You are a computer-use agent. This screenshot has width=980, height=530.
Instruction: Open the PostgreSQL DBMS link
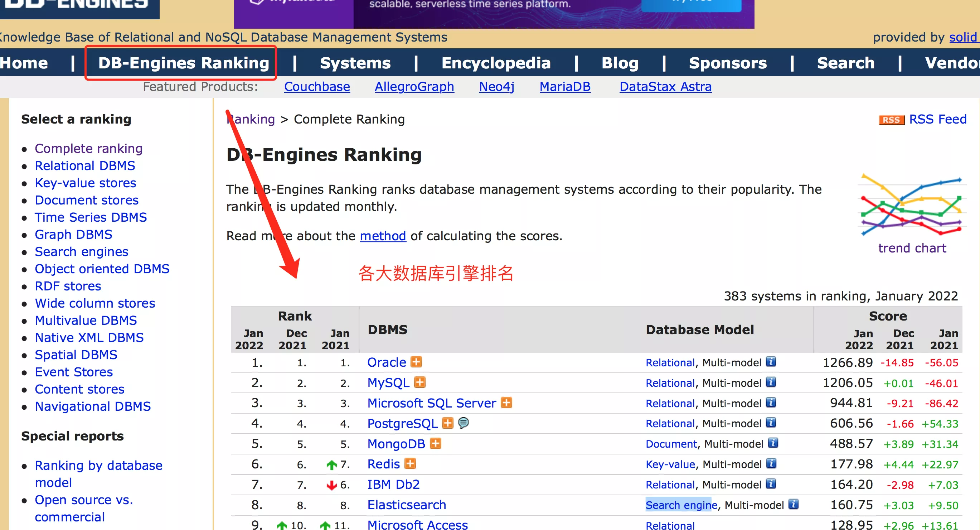click(403, 423)
